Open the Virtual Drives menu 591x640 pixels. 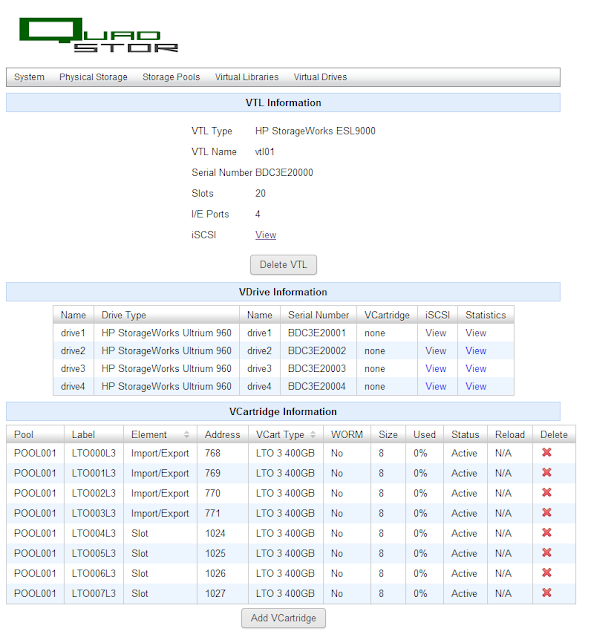pos(320,77)
